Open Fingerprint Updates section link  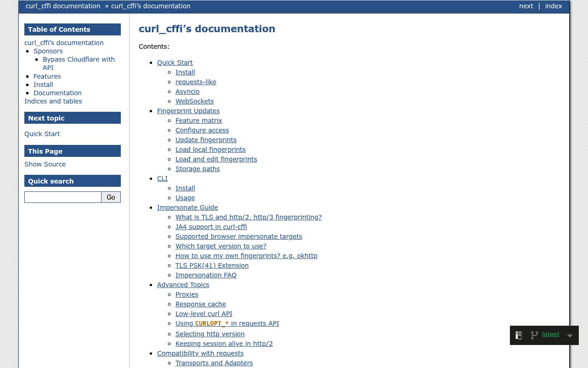point(188,111)
